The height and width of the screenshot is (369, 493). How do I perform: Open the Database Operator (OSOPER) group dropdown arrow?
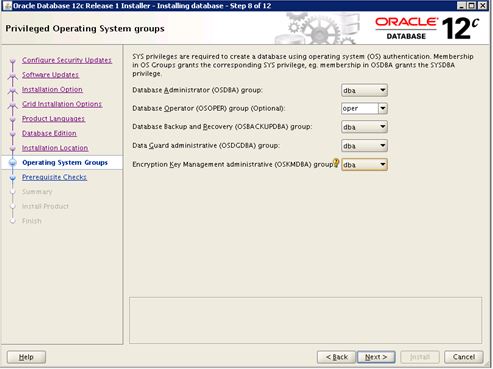pos(383,108)
